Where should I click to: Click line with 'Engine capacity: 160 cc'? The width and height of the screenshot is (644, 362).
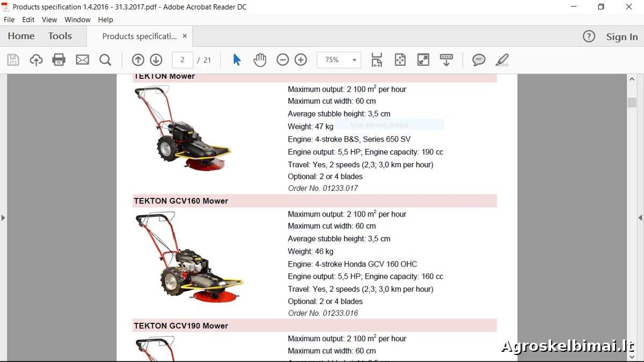click(x=365, y=277)
